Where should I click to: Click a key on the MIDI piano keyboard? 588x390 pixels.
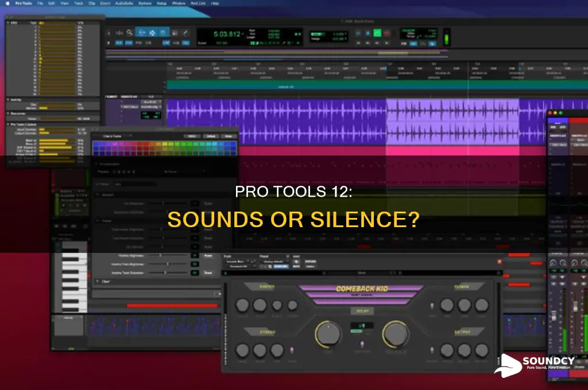click(74, 277)
